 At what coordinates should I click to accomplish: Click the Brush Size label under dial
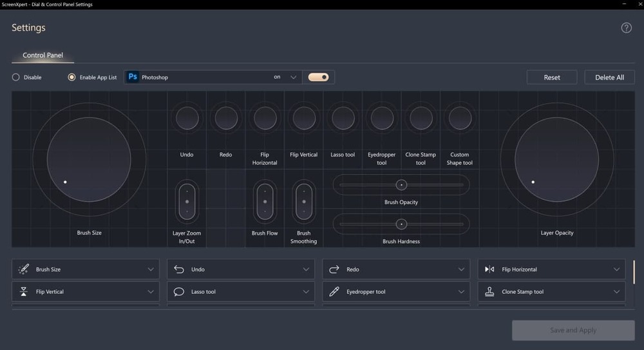[x=89, y=233]
